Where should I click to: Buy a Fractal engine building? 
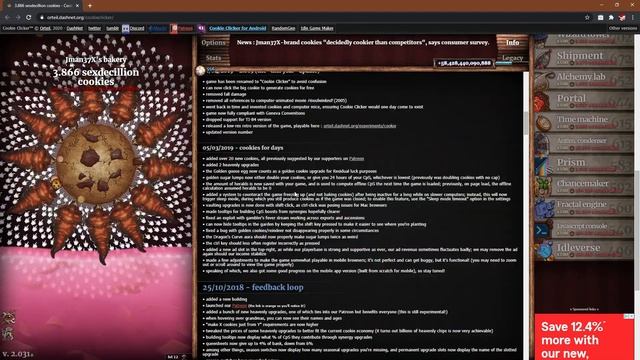[x=584, y=207]
